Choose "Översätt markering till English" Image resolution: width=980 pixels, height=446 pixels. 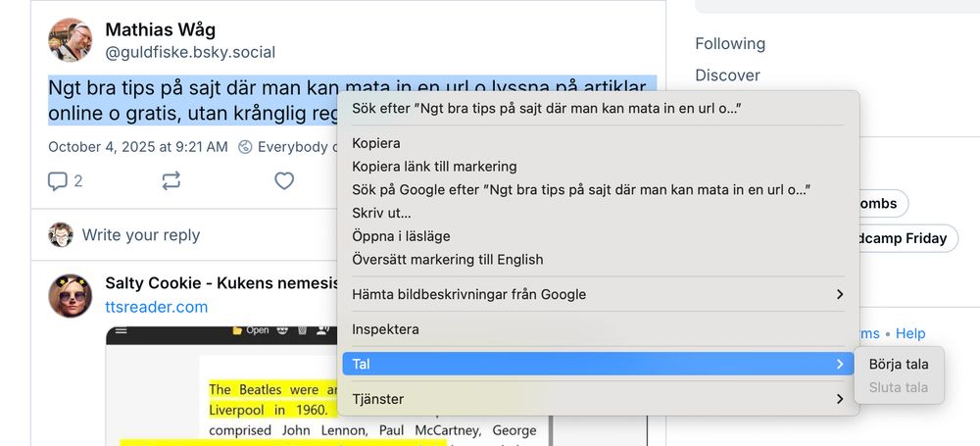click(447, 260)
